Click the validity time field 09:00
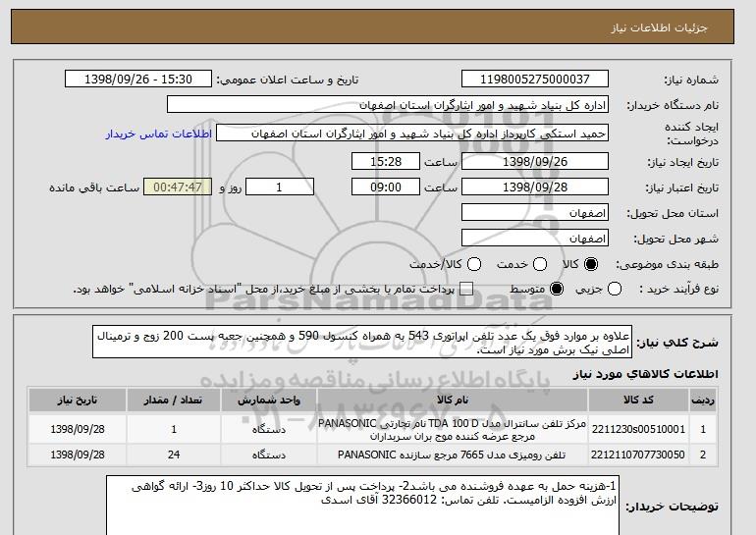The width and height of the screenshot is (756, 535). click(386, 187)
